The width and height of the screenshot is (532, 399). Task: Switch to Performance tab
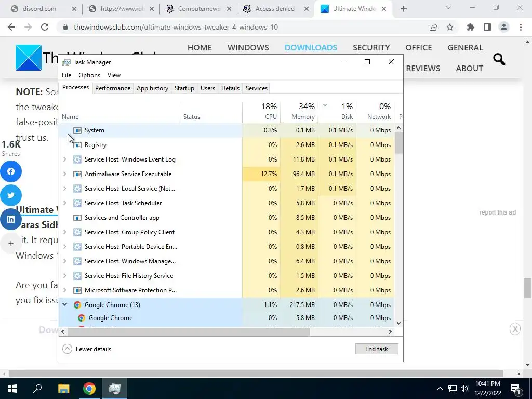coord(113,88)
